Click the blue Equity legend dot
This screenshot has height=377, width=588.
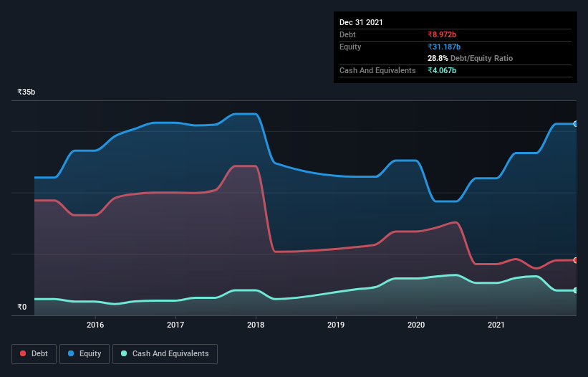(x=71, y=353)
